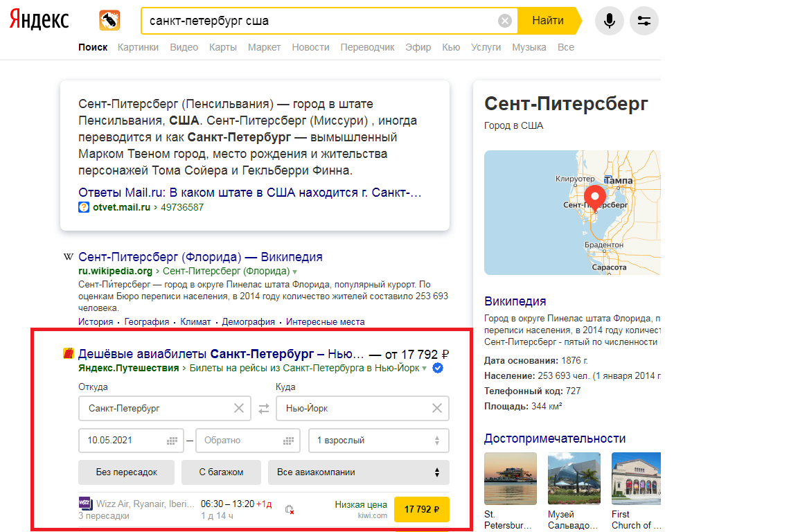
Task: Open the ru.wikipedia.org URL link
Action: coord(115,272)
